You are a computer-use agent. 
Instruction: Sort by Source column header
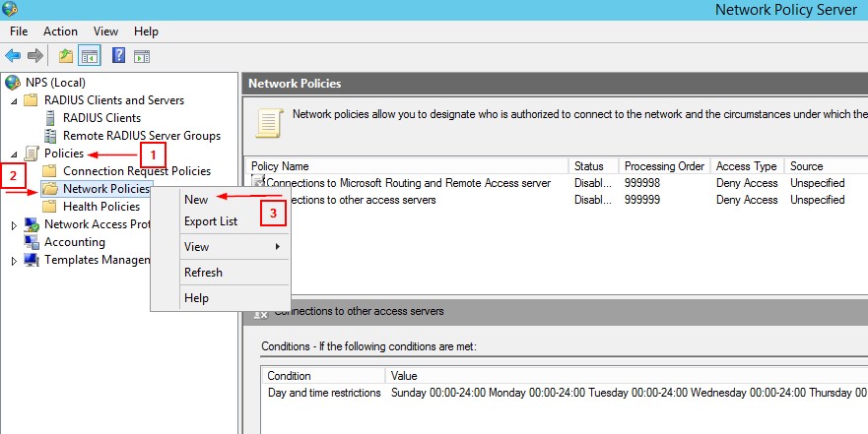[x=826, y=166]
